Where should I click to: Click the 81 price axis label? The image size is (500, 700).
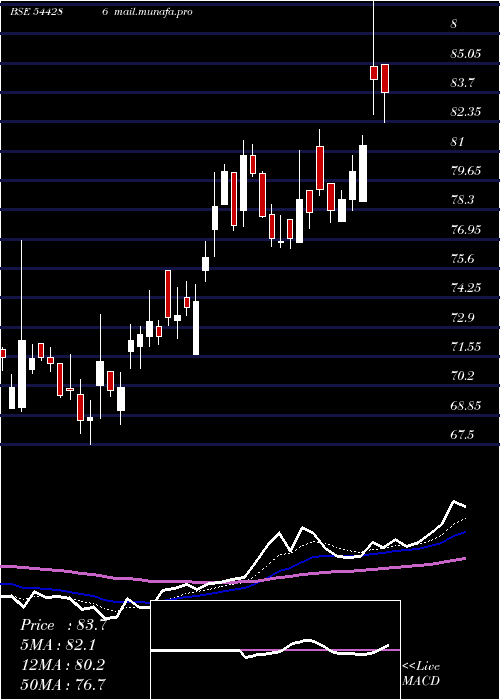(456, 142)
